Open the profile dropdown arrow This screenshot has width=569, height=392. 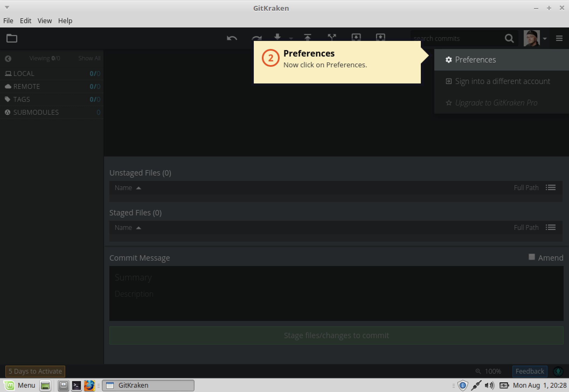(545, 38)
